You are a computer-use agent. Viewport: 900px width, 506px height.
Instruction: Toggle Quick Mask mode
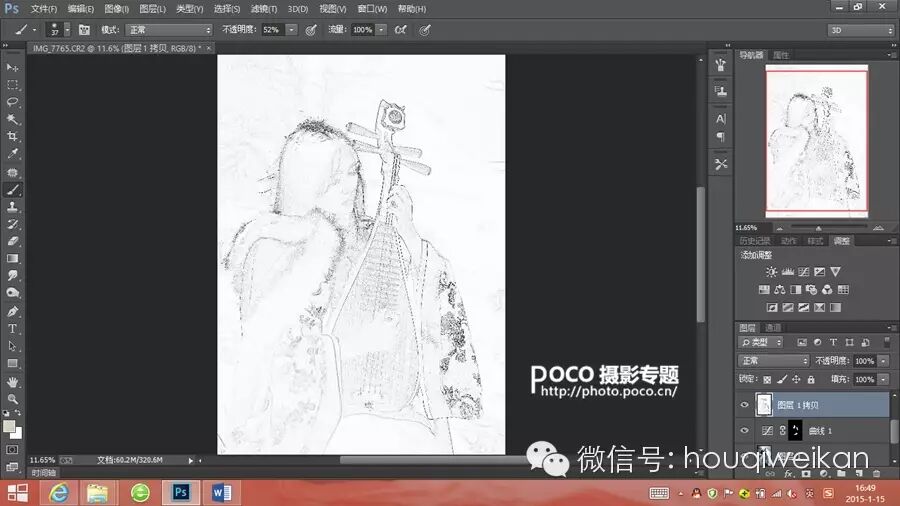coord(12,450)
